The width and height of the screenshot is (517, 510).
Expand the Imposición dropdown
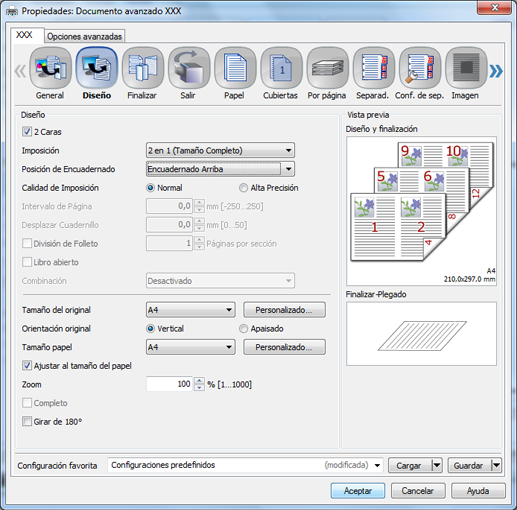(220, 150)
